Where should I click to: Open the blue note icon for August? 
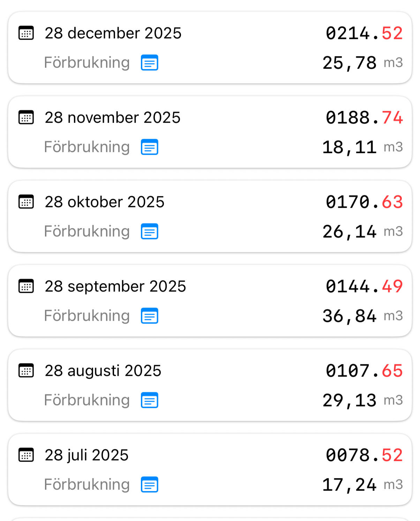click(149, 400)
